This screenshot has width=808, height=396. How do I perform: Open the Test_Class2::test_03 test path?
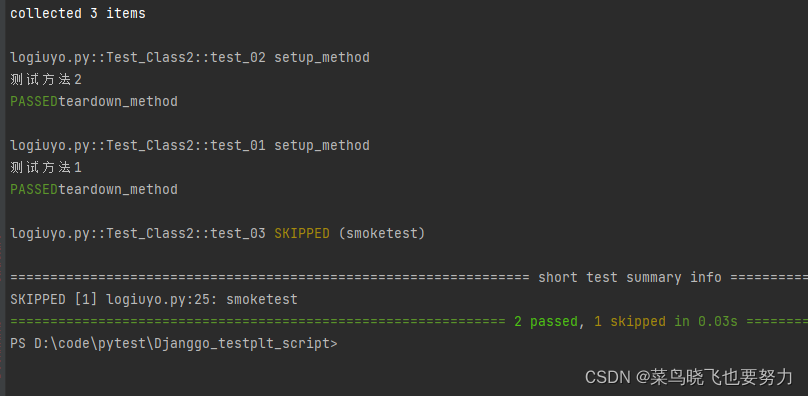point(138,234)
